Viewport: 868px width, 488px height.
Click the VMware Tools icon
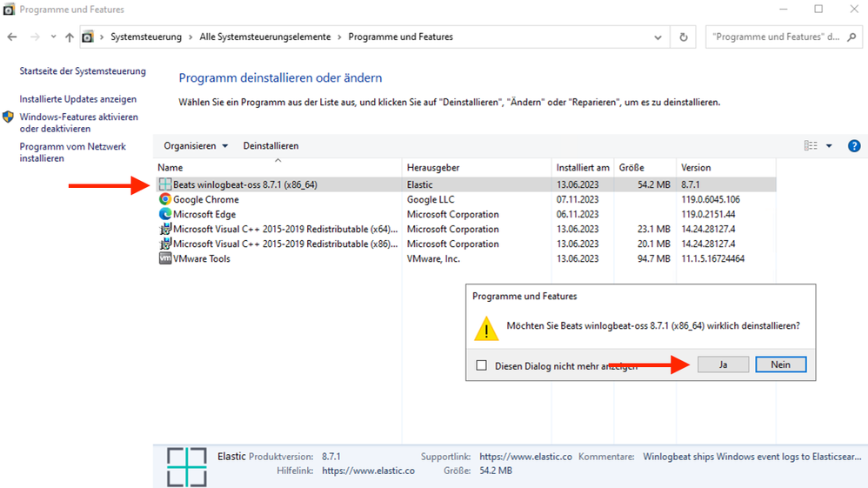(x=165, y=258)
